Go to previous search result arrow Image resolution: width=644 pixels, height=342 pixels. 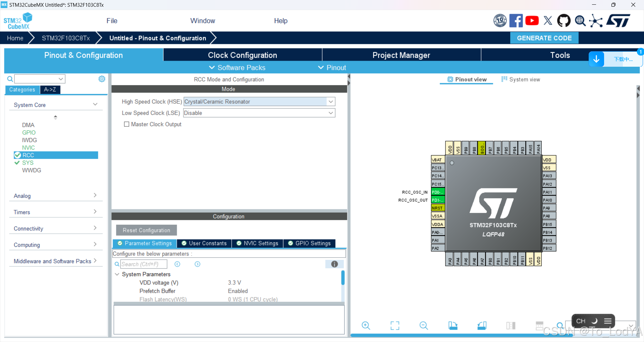177,264
